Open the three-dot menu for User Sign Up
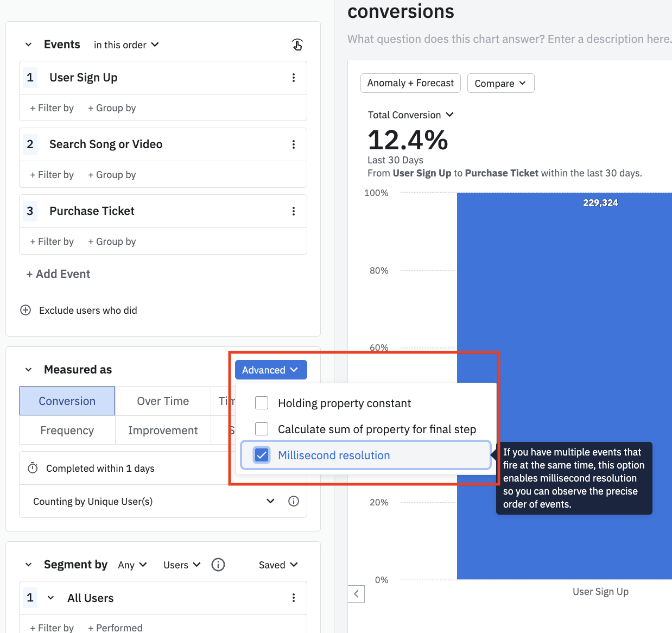This screenshot has height=633, width=672. (x=294, y=78)
